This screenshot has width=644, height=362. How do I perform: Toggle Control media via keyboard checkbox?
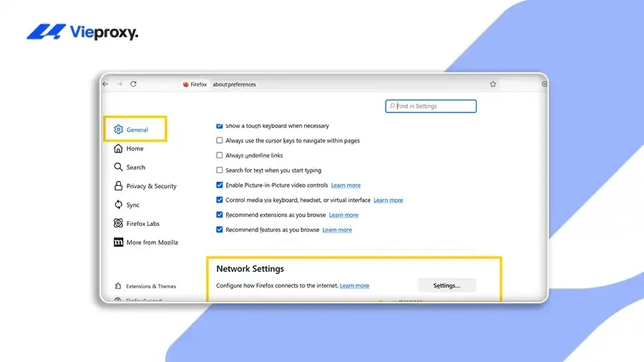pyautogui.click(x=220, y=200)
